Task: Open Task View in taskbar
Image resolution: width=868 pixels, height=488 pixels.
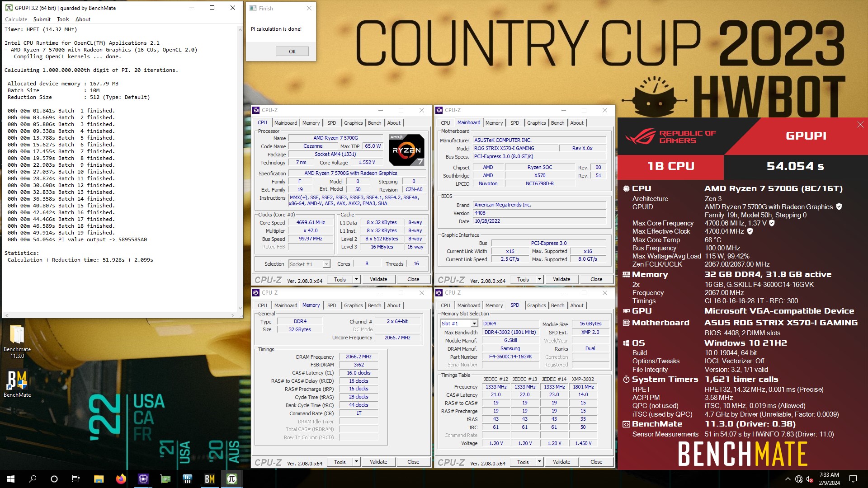Action: 76,479
